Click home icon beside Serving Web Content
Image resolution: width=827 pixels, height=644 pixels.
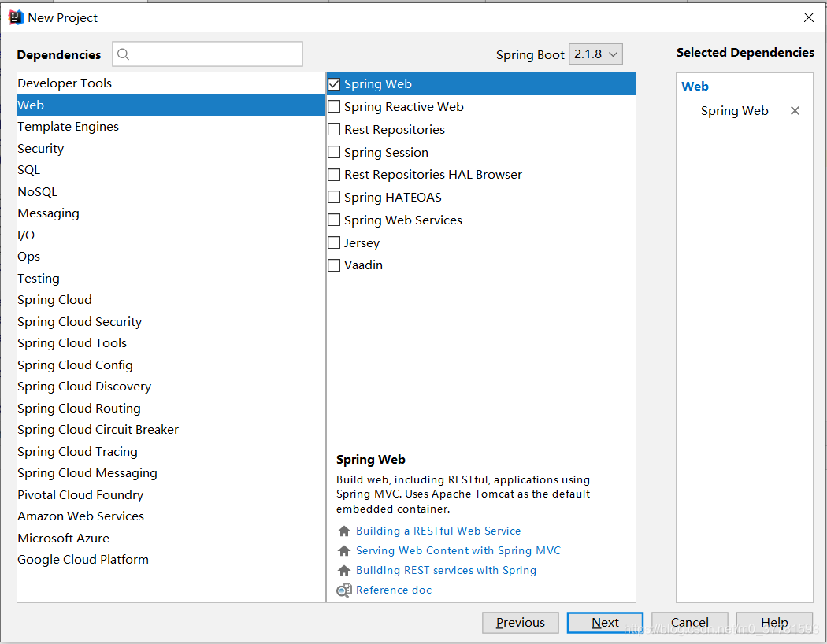(344, 551)
